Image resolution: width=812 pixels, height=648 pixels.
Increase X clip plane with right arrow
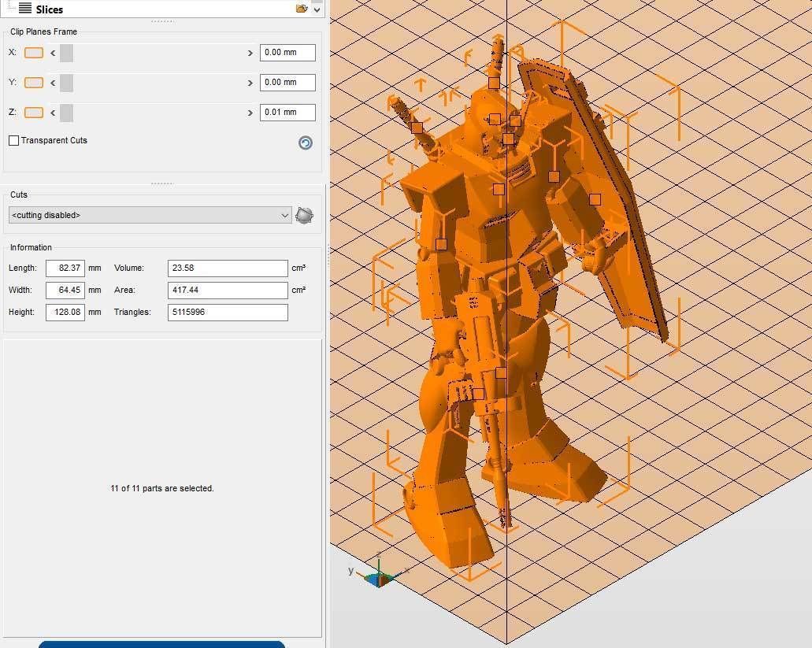250,53
